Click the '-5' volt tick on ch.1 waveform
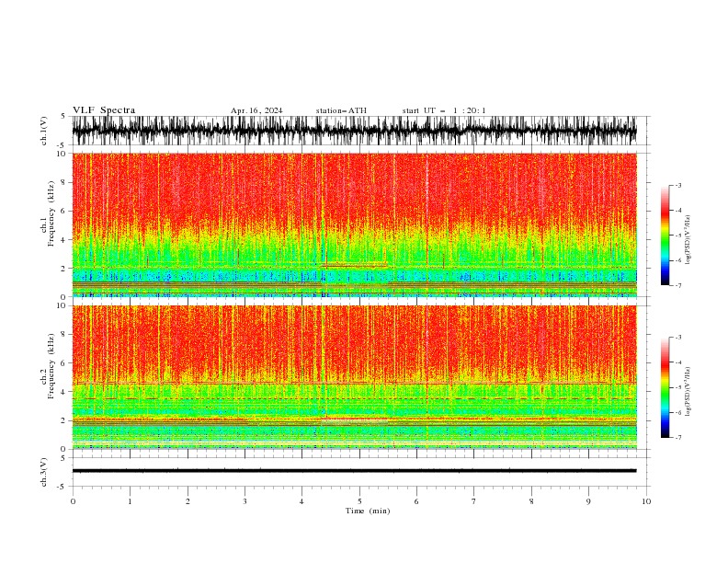 [62, 145]
